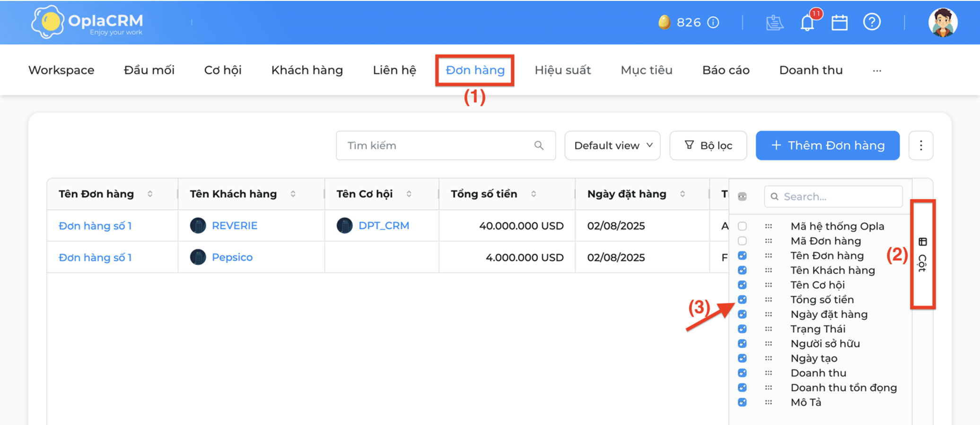Click drag handle icon for Mã Đơn hàng

(x=769, y=241)
